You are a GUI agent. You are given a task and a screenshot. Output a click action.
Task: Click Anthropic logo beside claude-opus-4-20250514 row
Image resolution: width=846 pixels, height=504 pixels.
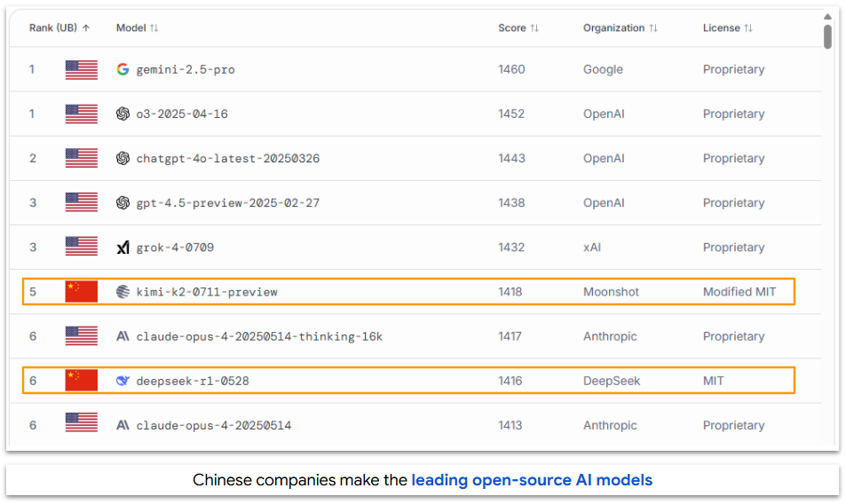123,425
